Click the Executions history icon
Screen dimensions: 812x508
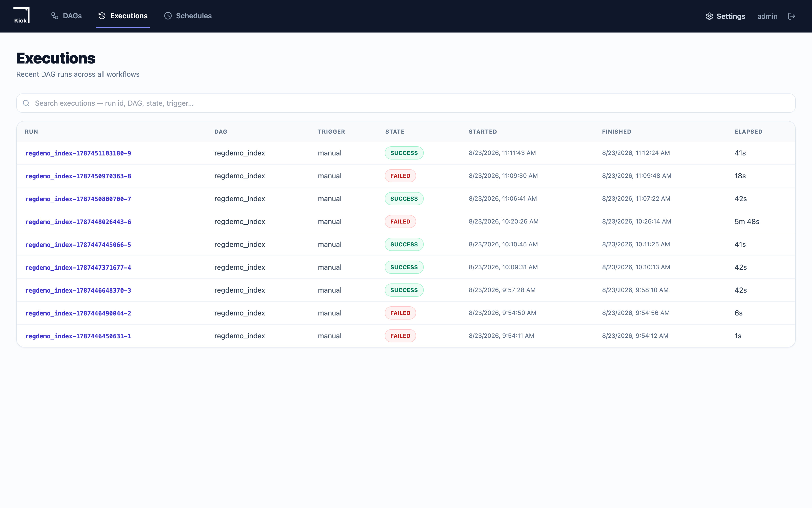[102, 16]
